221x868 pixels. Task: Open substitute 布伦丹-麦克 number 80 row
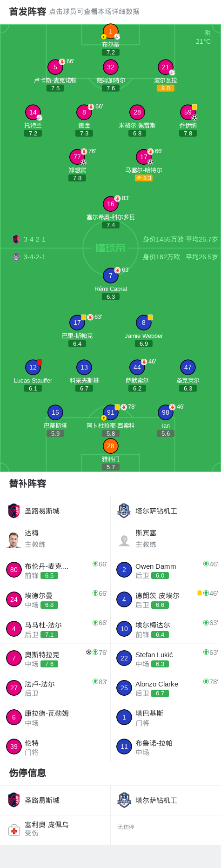point(55,570)
